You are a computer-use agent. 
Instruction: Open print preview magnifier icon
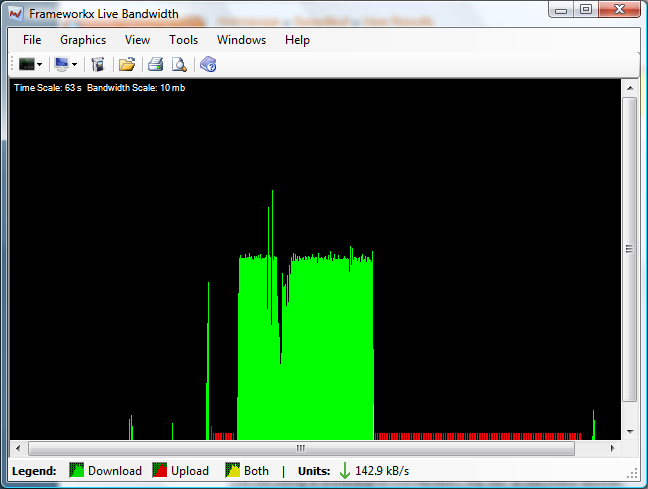(x=179, y=65)
